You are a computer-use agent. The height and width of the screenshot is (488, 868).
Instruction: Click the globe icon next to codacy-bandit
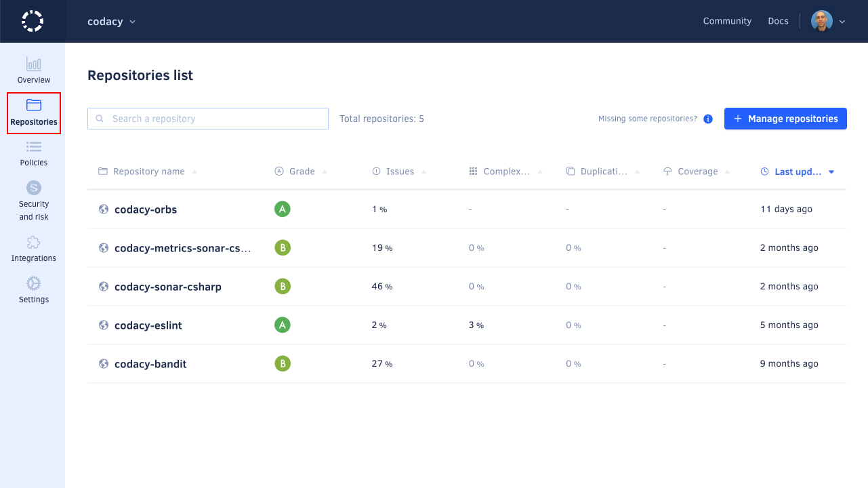pyautogui.click(x=104, y=364)
